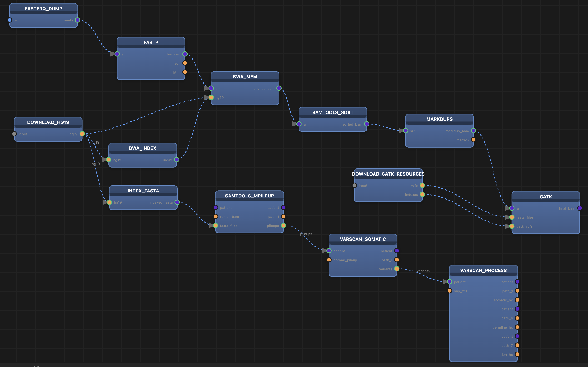Select the final_bam output port on GATK
The width and height of the screenshot is (588, 367).
coord(580,208)
